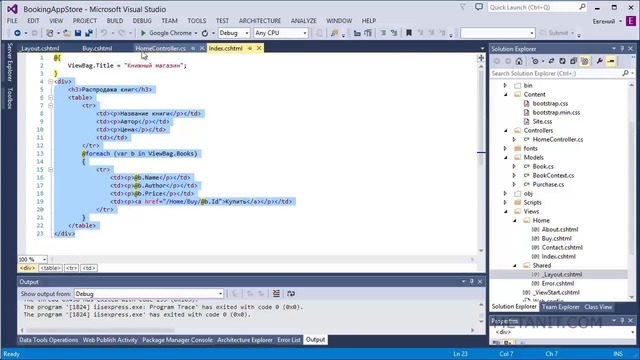The height and width of the screenshot is (360, 640).
Task: Click Home icon in Solution Explorer toolbar
Action: (x=519, y=61)
